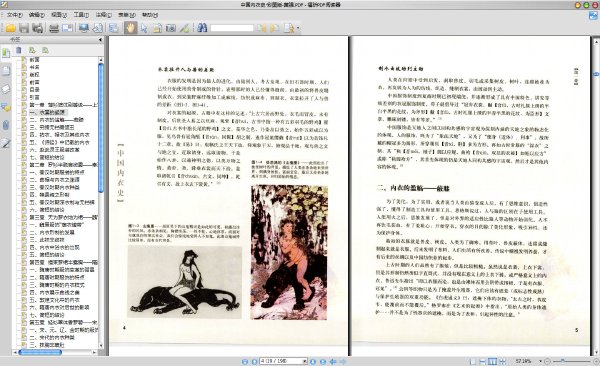Click the Delete bookmark trash icon
The width and height of the screenshot is (600, 366).
pos(19,50)
